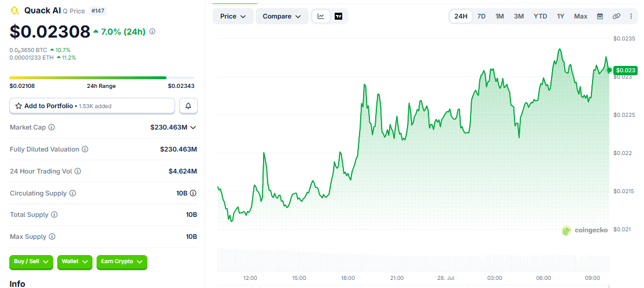Image resolution: width=644 pixels, height=288 pixels.
Task: Click the #147 rank badge
Action: 97,11
